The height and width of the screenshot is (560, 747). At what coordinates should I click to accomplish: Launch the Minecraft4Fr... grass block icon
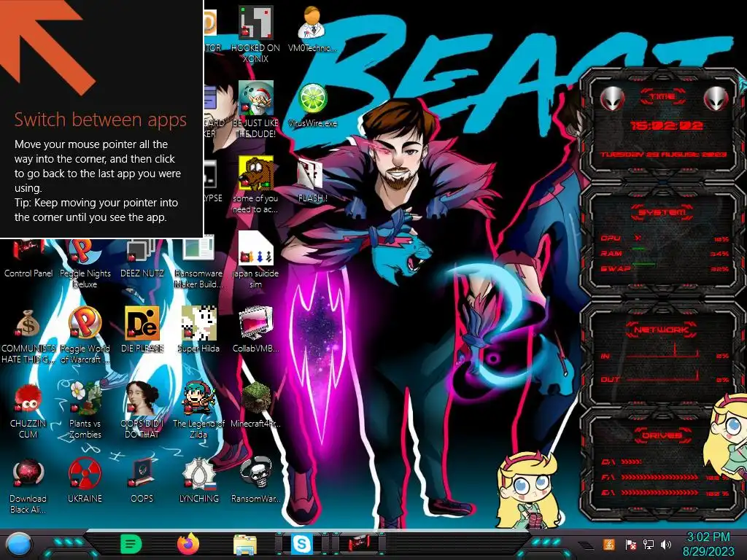(x=255, y=405)
